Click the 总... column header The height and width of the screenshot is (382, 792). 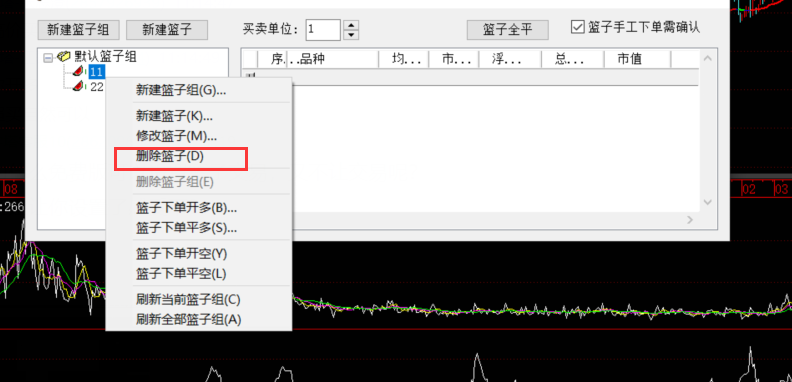tap(572, 59)
